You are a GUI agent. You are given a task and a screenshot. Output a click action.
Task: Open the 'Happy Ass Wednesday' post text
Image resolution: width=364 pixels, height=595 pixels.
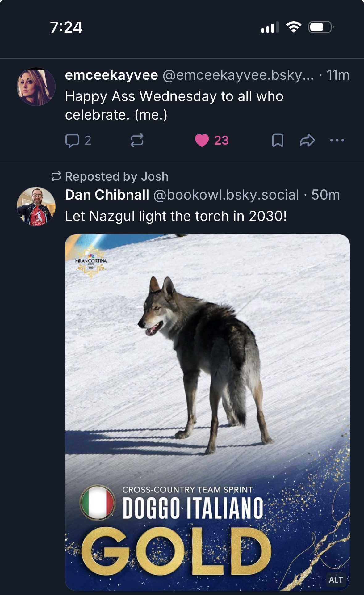click(174, 105)
